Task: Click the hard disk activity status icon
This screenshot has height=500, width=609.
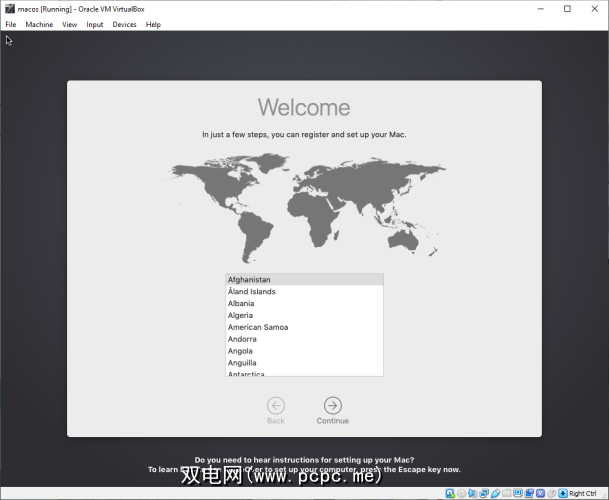Action: [x=450, y=493]
